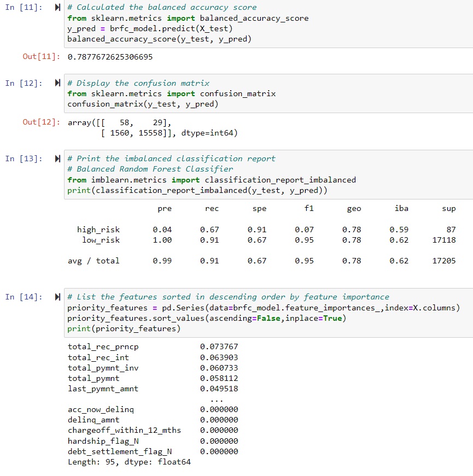
Task: Select the confusion matrix code cell
Action: point(219,93)
